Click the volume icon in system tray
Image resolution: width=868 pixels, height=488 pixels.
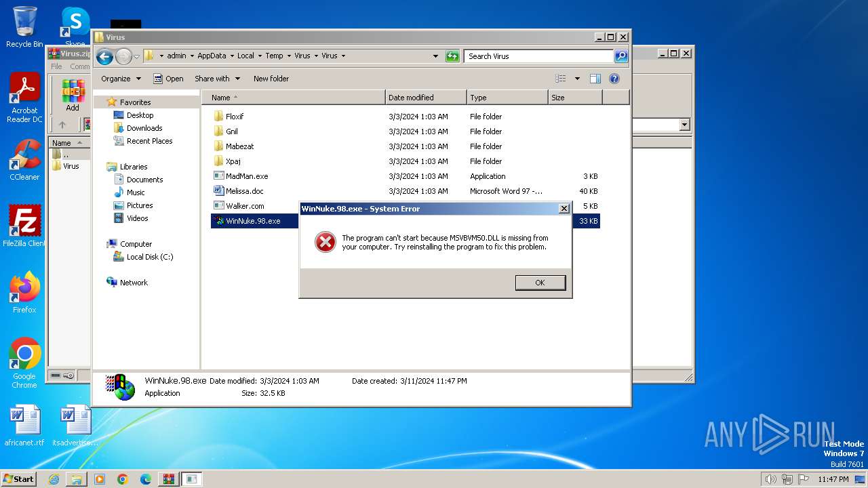(x=770, y=479)
